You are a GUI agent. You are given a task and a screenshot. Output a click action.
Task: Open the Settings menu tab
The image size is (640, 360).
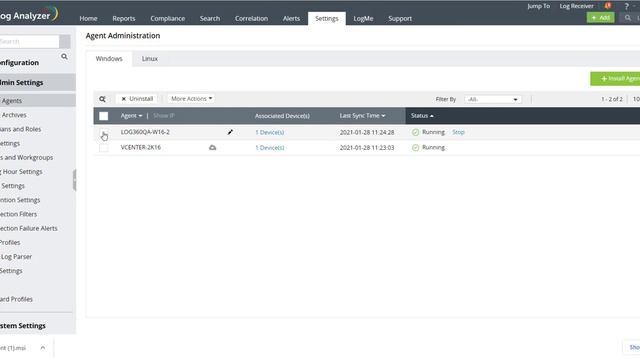tap(327, 18)
